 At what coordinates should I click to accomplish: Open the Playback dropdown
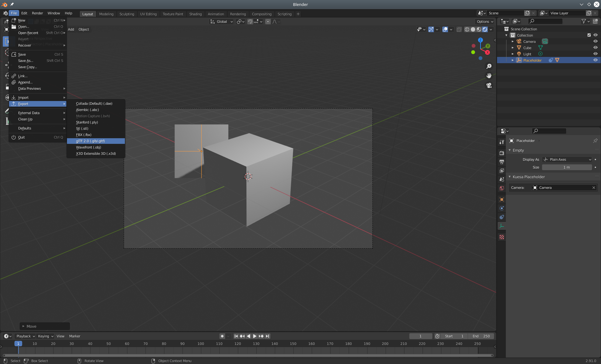click(x=25, y=336)
